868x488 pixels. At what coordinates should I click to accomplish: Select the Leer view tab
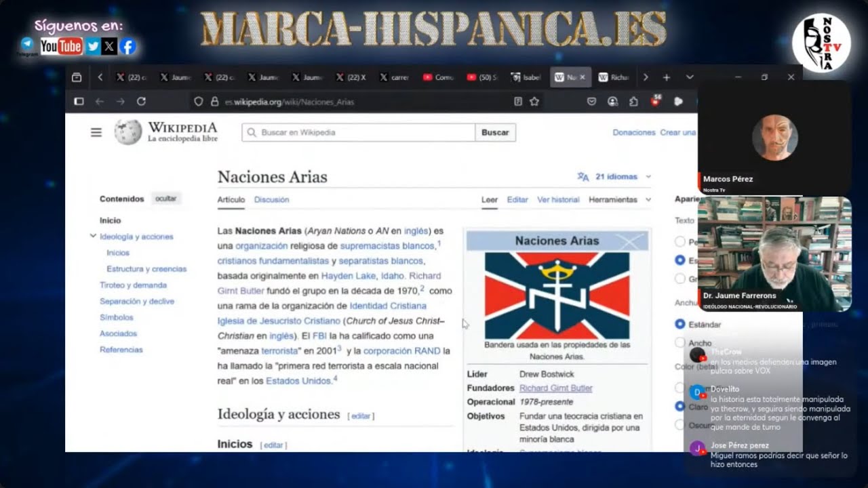[490, 200]
